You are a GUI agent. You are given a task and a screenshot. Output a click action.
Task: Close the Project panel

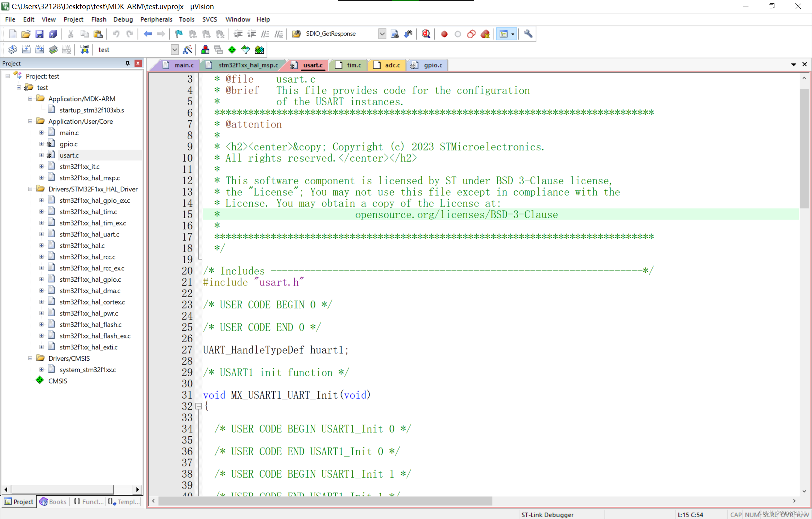tap(138, 63)
